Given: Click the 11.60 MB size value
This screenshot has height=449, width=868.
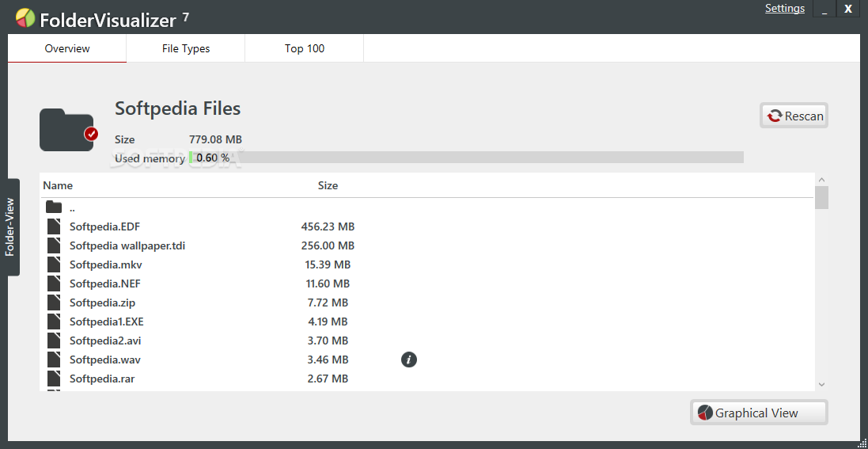Looking at the screenshot, I should 328,283.
